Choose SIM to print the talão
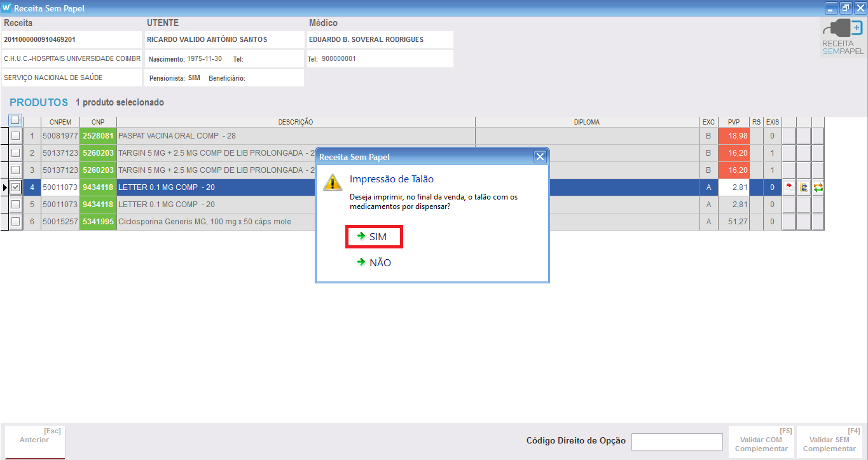Viewport: 868px width, 460px height. pyautogui.click(x=375, y=236)
